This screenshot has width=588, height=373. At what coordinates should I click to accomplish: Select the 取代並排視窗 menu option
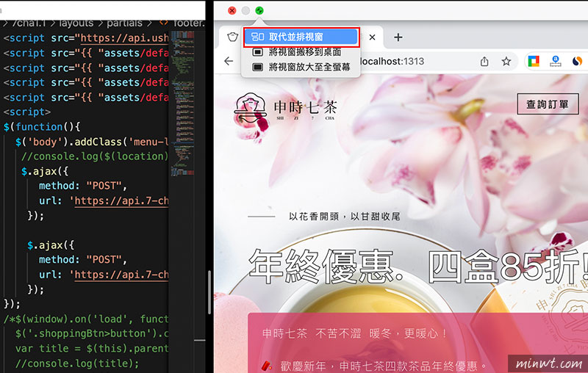[x=301, y=37]
